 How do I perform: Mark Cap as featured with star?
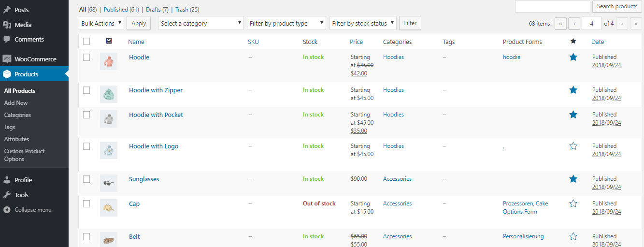(x=573, y=203)
